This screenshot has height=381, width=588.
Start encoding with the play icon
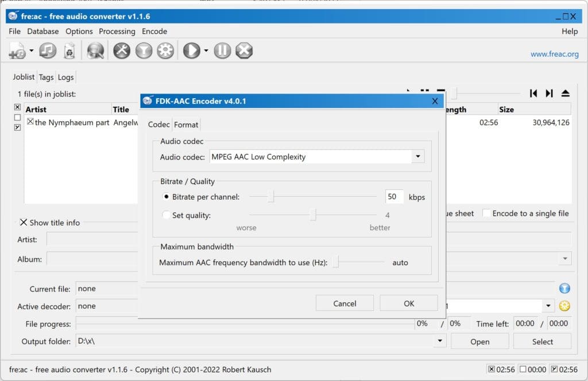tap(192, 50)
